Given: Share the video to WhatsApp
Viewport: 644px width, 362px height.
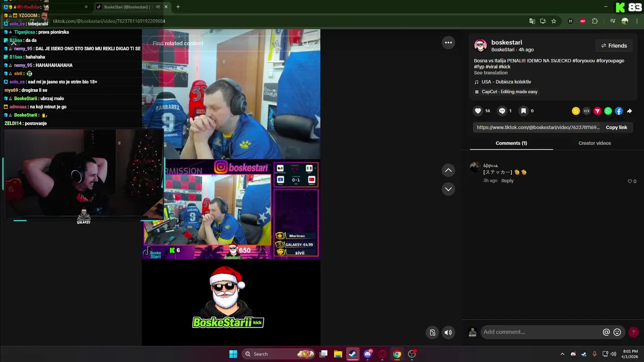Looking at the screenshot, I should [608, 111].
